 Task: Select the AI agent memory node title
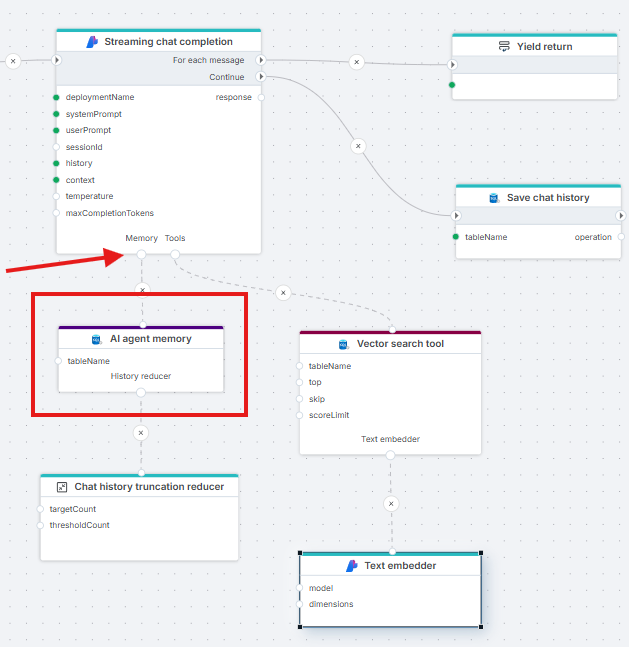point(151,339)
